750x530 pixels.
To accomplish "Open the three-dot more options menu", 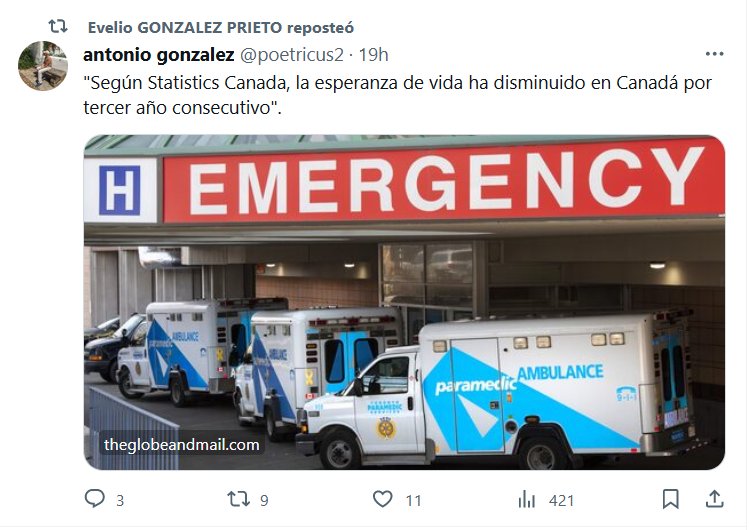I will pyautogui.click(x=715, y=54).
